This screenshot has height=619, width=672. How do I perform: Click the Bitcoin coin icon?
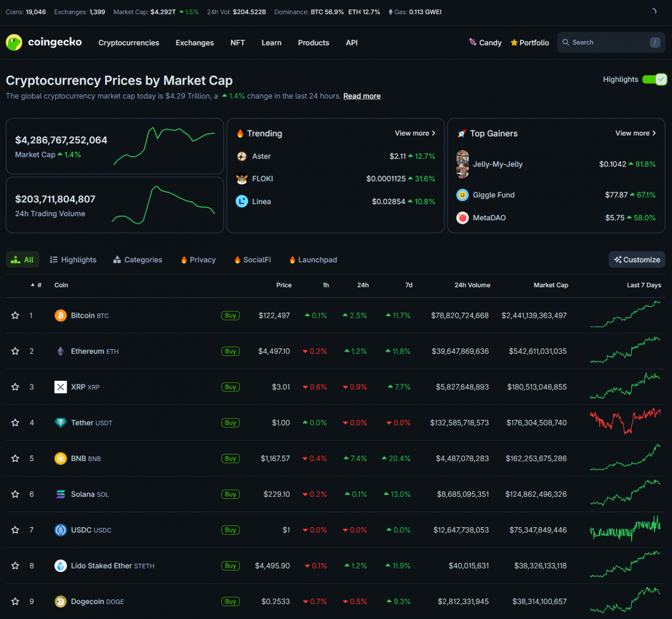point(60,316)
